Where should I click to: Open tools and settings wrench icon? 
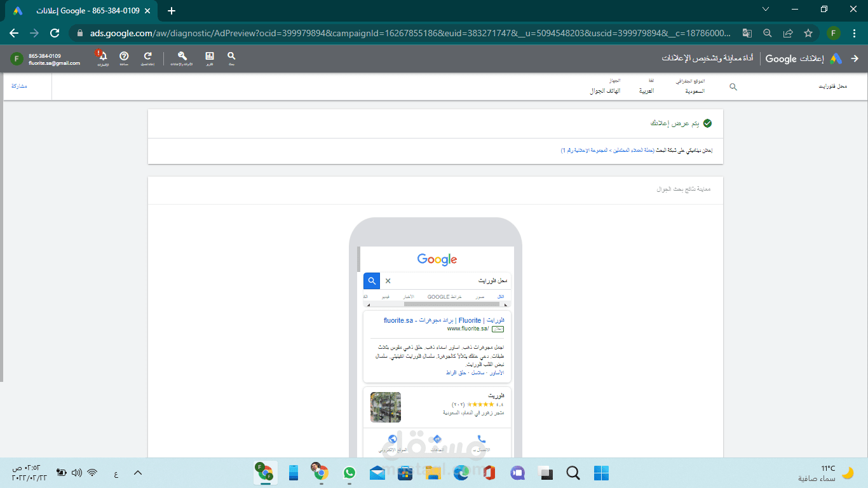(x=182, y=57)
